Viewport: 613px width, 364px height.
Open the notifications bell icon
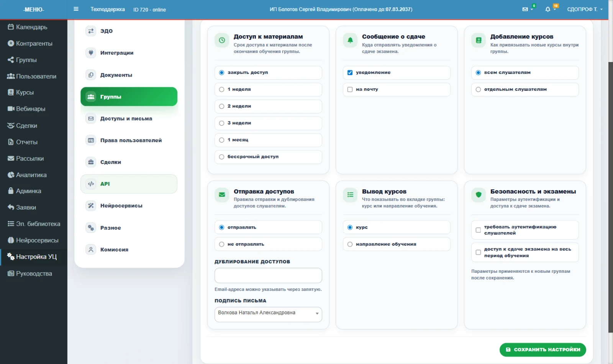(x=548, y=9)
